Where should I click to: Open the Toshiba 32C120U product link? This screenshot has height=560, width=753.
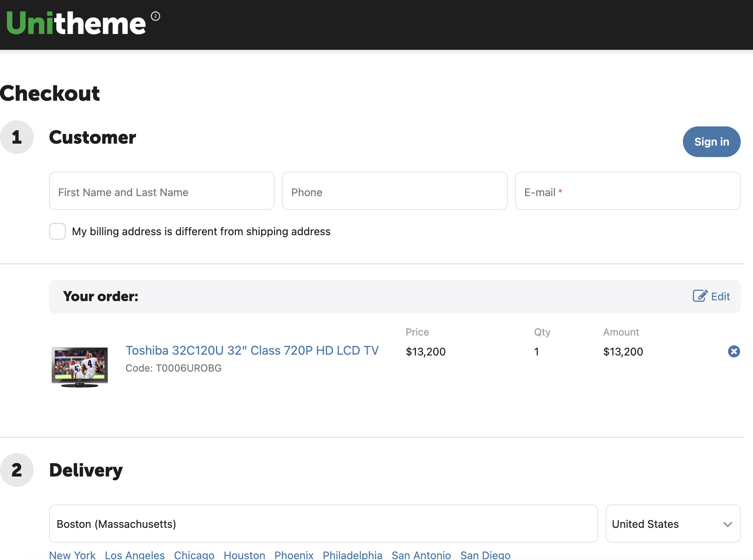pyautogui.click(x=252, y=350)
